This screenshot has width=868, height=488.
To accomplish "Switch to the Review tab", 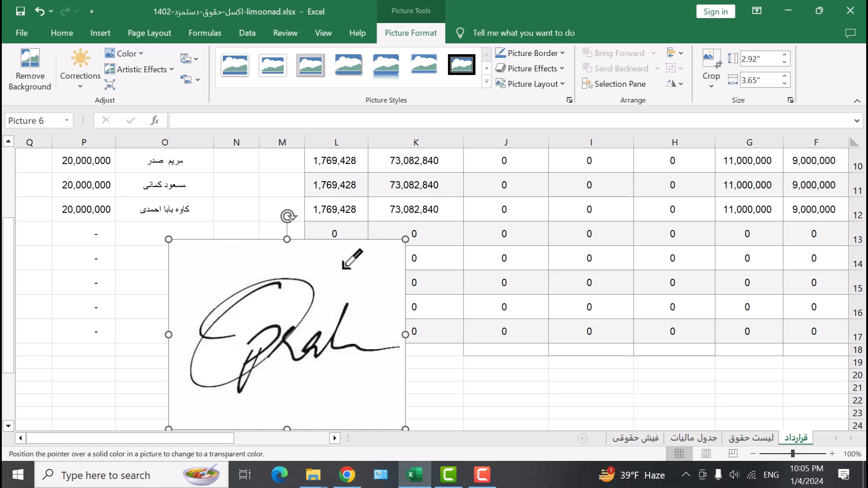I will [x=285, y=33].
